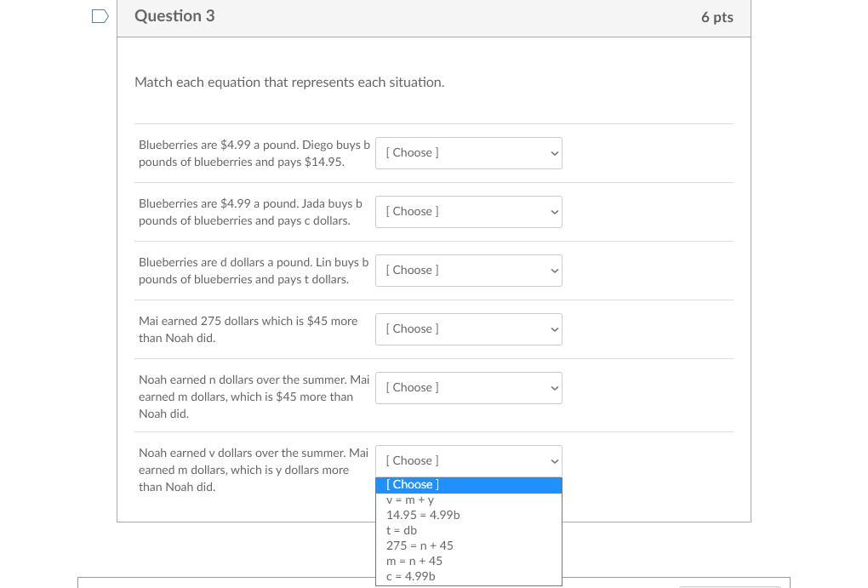Expand dropdown for Lin's blueberries question
This screenshot has height=588, width=868.
click(x=468, y=271)
